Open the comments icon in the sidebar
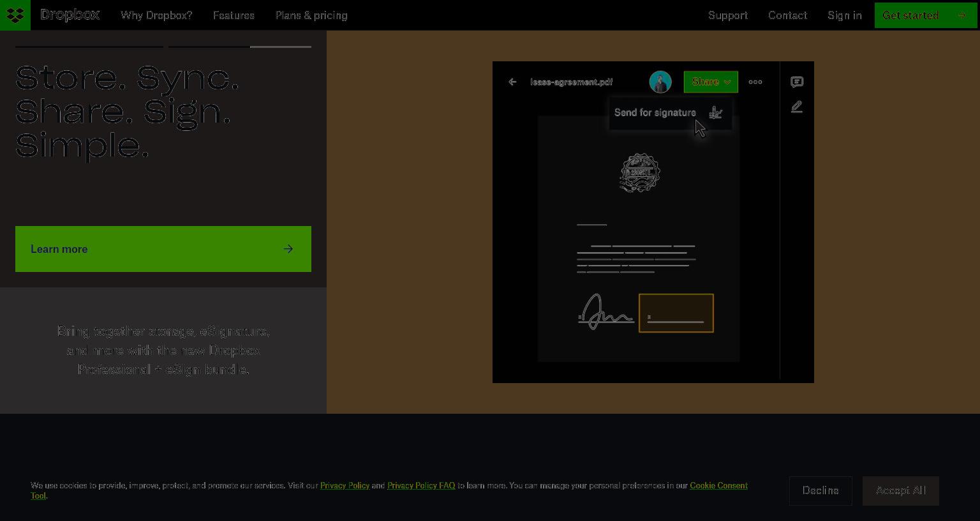Image resolution: width=980 pixels, height=521 pixels. pos(797,82)
